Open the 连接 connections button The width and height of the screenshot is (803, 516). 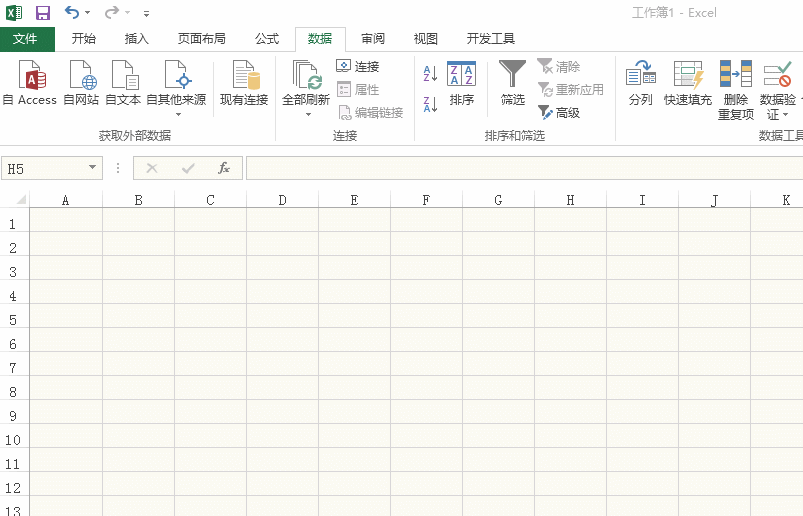coord(358,67)
